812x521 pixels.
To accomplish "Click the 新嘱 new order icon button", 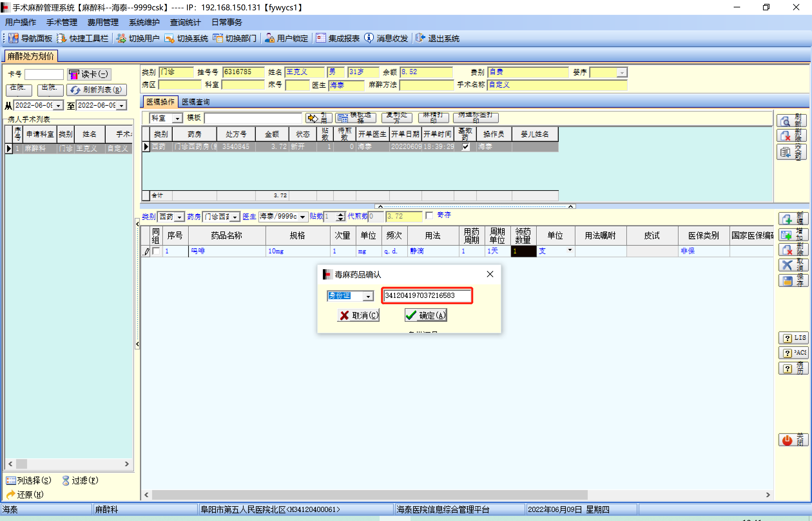I will (x=793, y=219).
